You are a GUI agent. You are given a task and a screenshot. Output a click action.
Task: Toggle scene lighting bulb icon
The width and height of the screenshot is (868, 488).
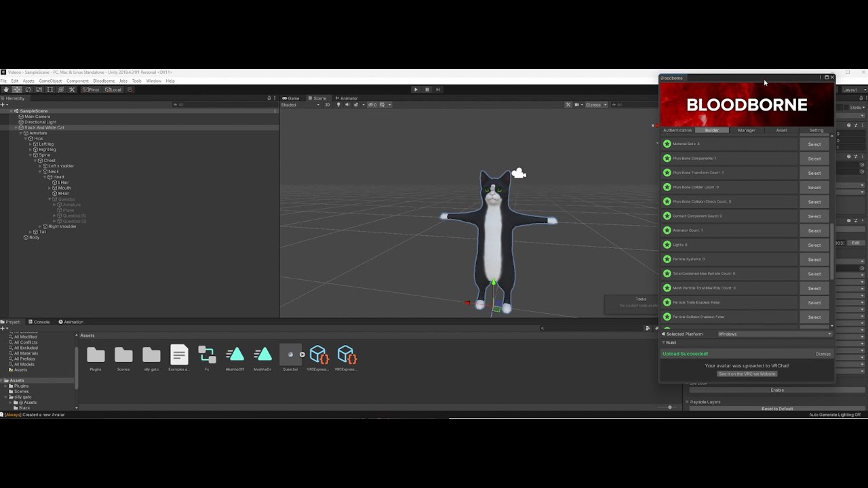coord(338,104)
